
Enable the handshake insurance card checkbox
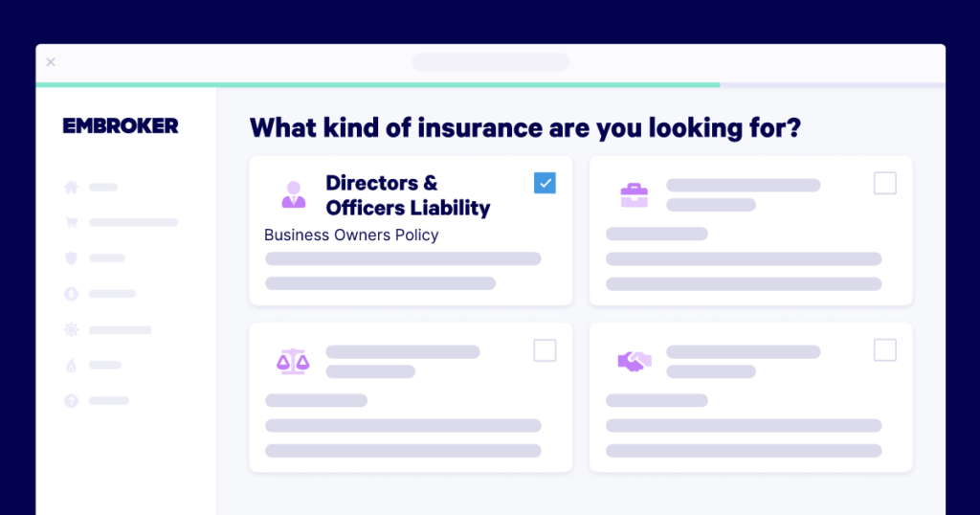pyautogui.click(x=885, y=350)
